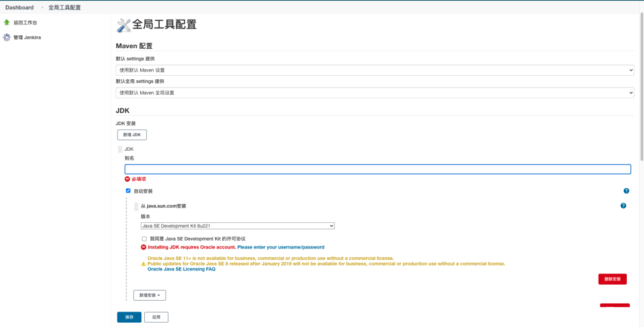Check 我同意 Java SE Development Kit 的许可协议
The height and width of the screenshot is (327, 644).
click(x=144, y=239)
